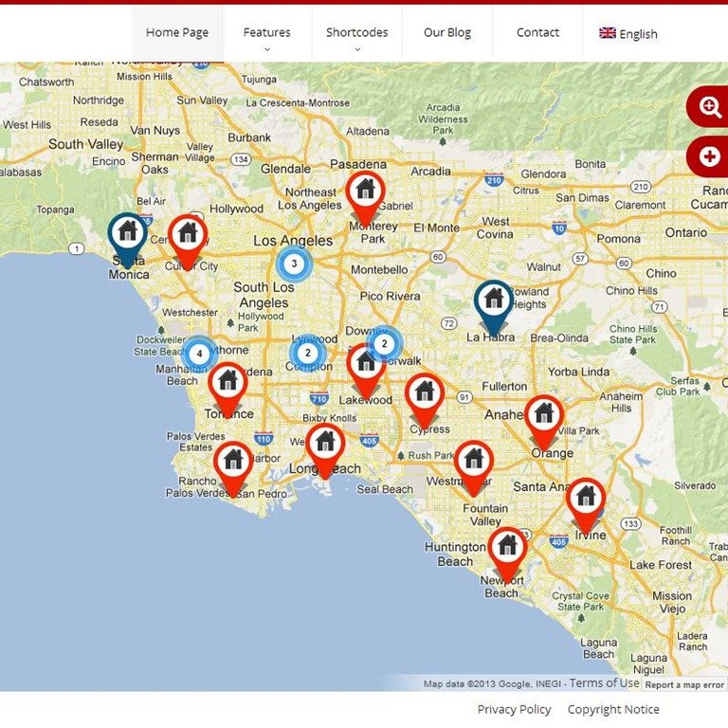Click the Laguna Beach map label
728x728 pixels.
pos(598,648)
